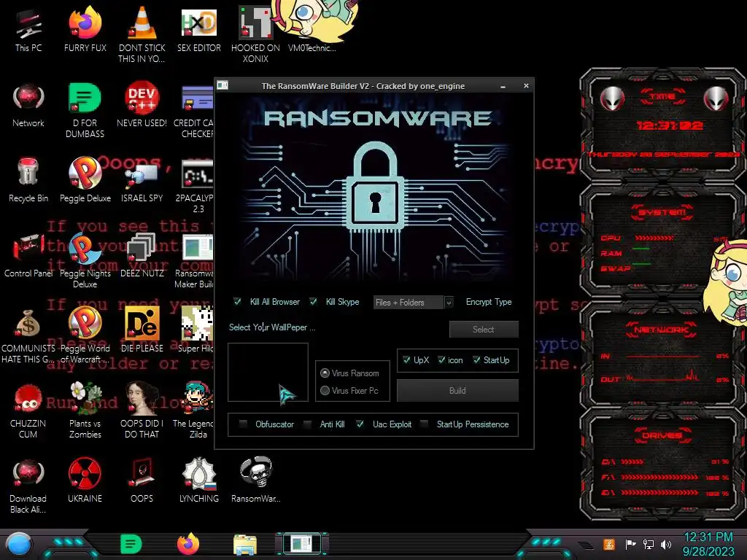Open the Action Center flag tray icon
Image resolution: width=747 pixels, height=560 pixels.
pyautogui.click(x=630, y=544)
